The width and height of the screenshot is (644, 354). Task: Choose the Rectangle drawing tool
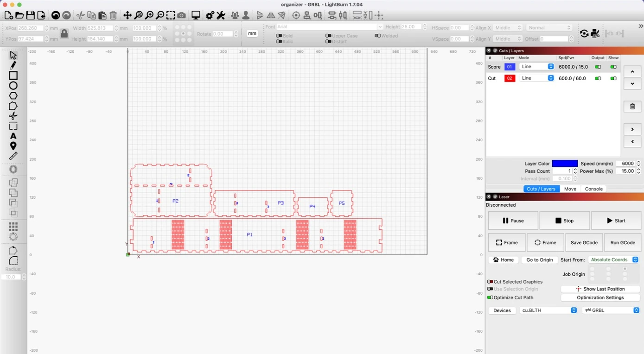click(13, 76)
